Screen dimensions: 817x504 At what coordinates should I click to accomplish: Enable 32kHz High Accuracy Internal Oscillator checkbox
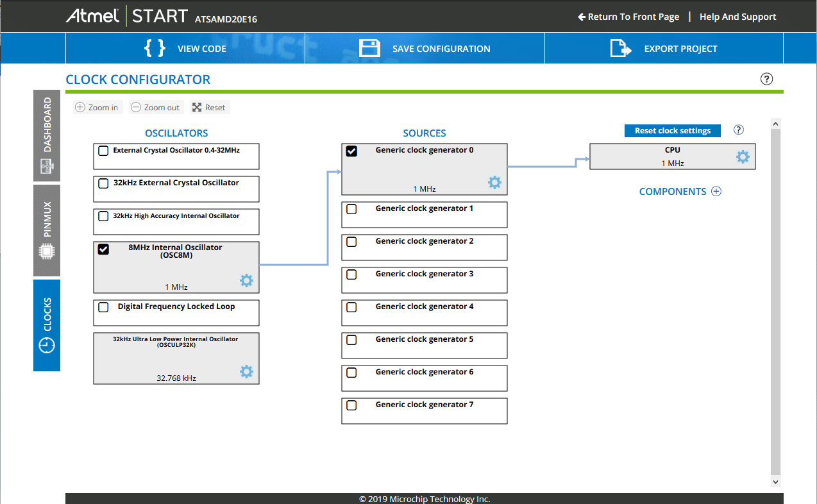[x=103, y=216]
